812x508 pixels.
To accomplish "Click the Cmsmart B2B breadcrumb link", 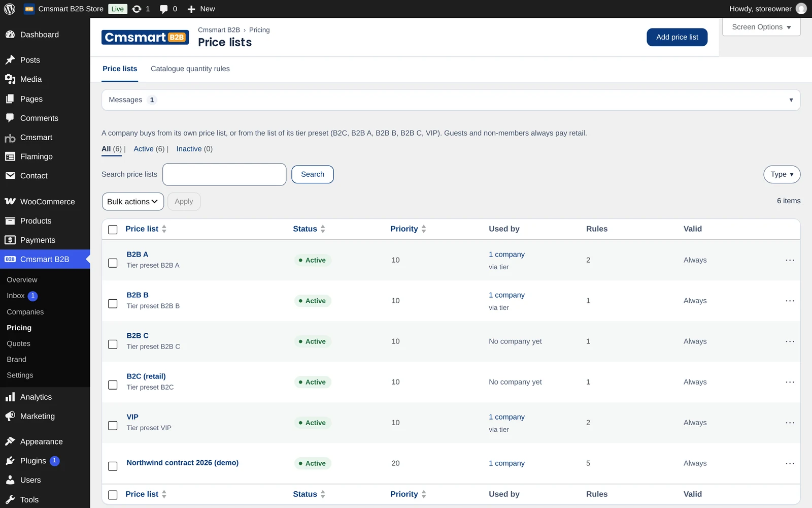I will click(219, 30).
